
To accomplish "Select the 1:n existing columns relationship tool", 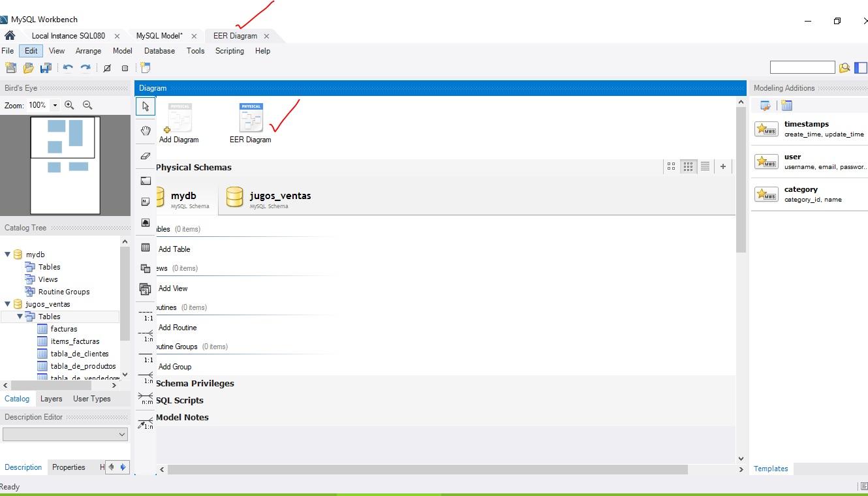I will (x=146, y=423).
